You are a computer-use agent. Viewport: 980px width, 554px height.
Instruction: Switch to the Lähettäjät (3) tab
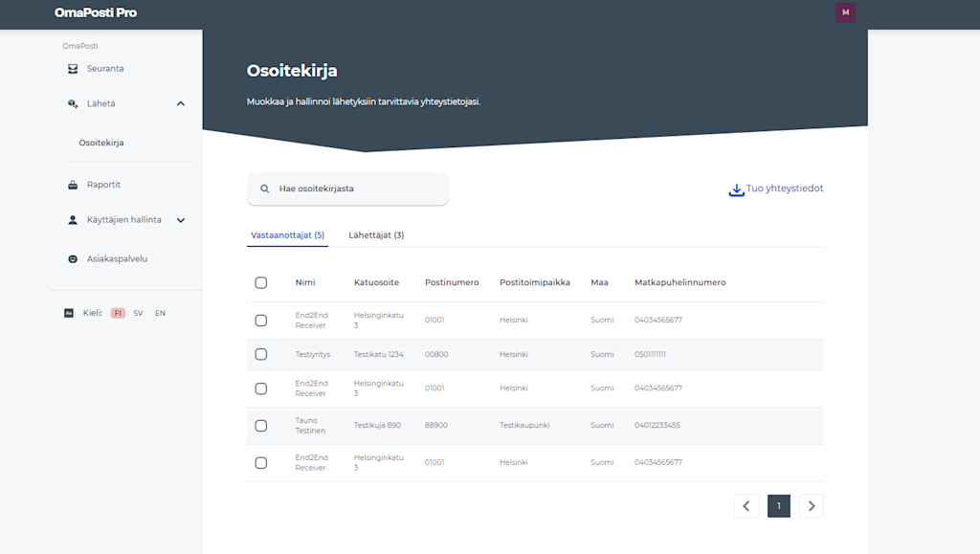pos(376,234)
